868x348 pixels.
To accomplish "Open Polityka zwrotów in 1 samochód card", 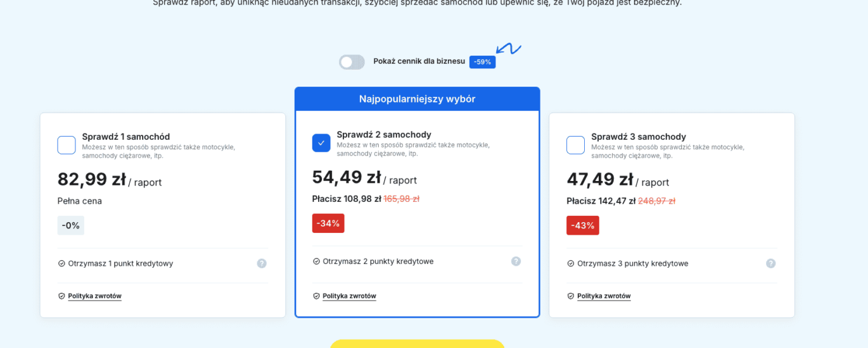I will (94, 296).
